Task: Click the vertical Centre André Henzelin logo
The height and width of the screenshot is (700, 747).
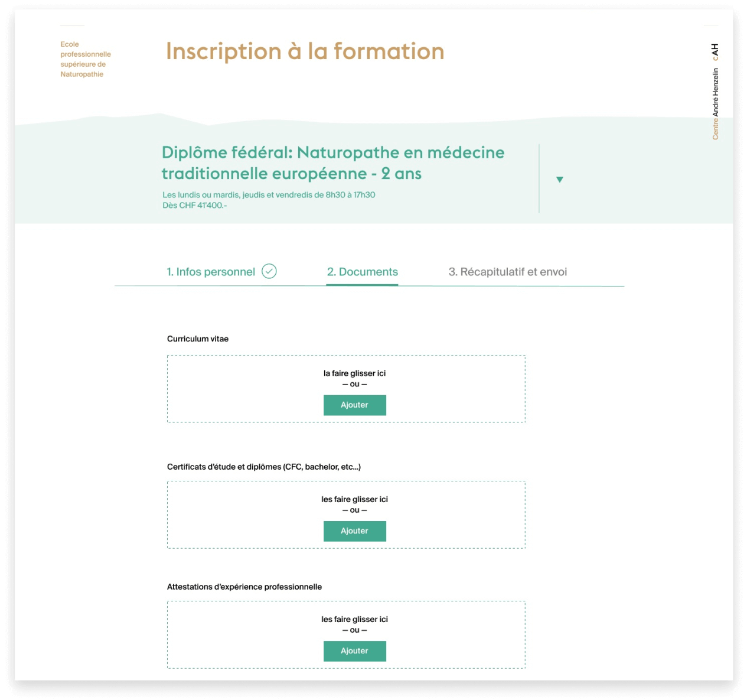Action: click(x=715, y=92)
